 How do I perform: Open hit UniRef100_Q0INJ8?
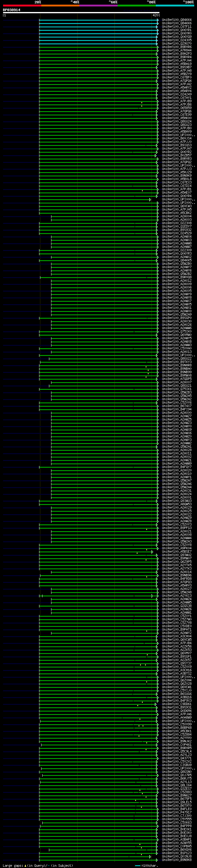pos(177,856)
